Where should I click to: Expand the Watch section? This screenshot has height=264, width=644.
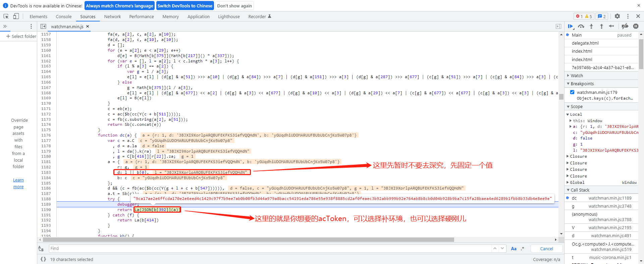pos(577,76)
